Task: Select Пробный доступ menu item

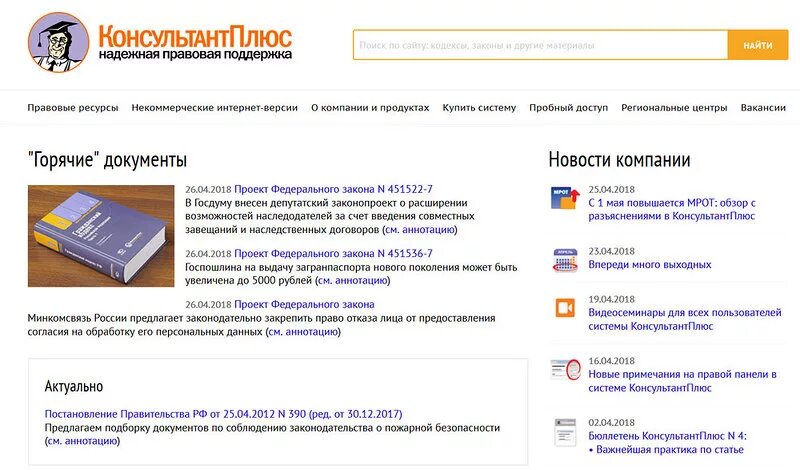Action: [568, 108]
